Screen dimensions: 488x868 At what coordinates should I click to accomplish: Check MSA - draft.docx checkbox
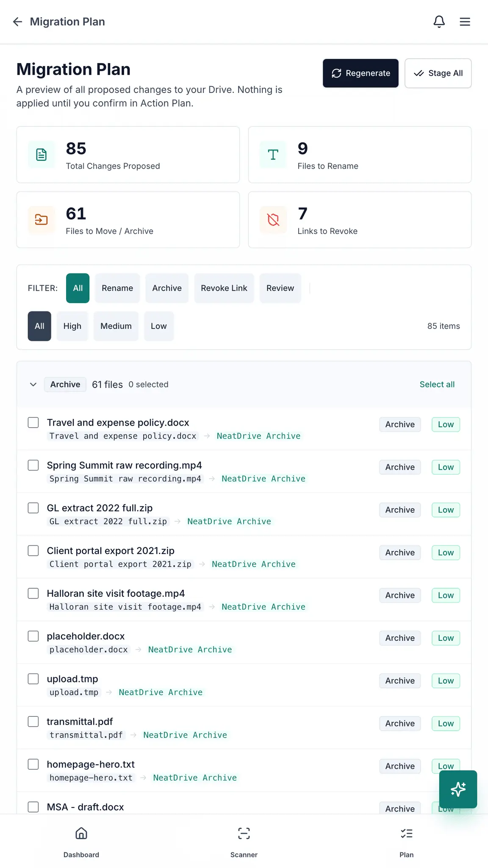click(x=33, y=807)
